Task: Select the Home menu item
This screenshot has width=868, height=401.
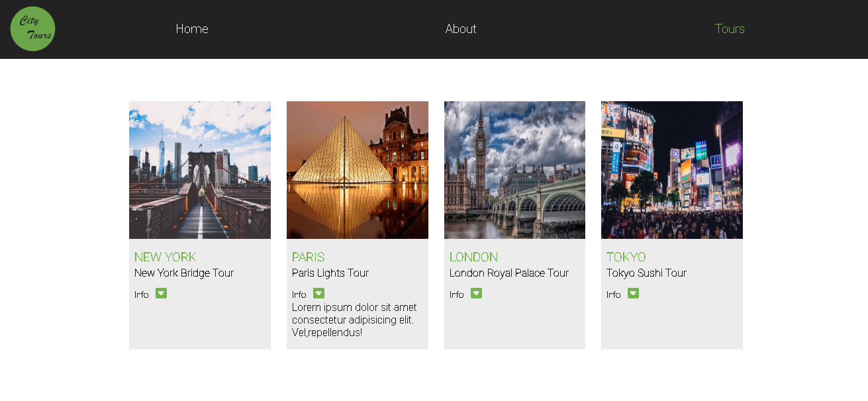Action: coord(192,28)
